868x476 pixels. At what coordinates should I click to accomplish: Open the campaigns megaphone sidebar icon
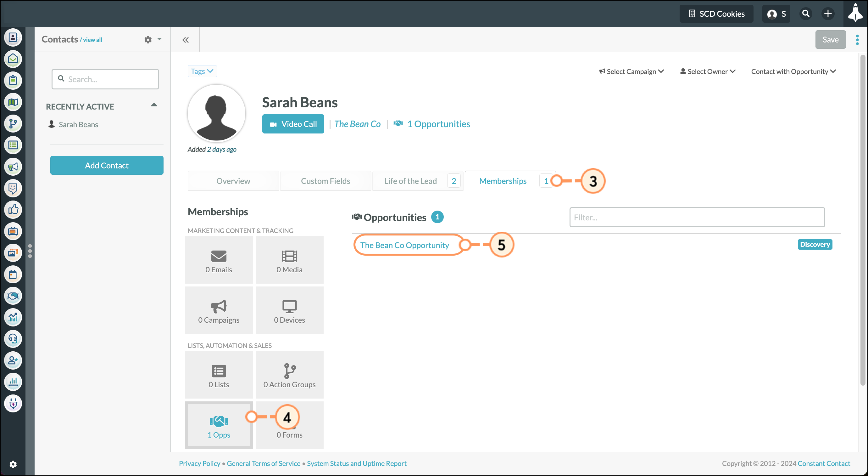(13, 167)
